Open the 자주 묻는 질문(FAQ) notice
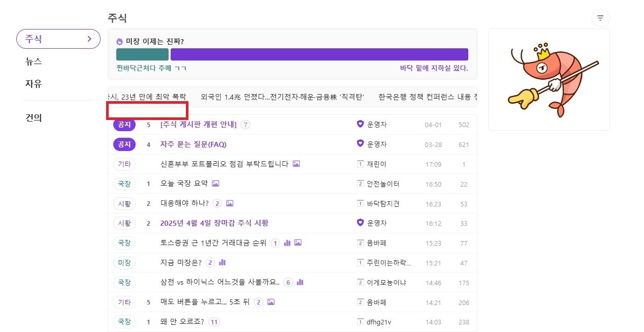Image resolution: width=644 pixels, height=332 pixels. (194, 144)
